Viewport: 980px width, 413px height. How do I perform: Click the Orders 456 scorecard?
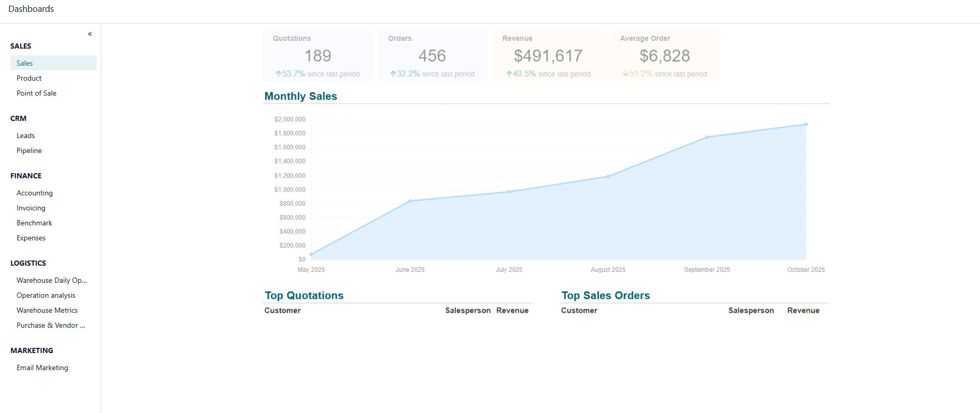pyautogui.click(x=432, y=56)
